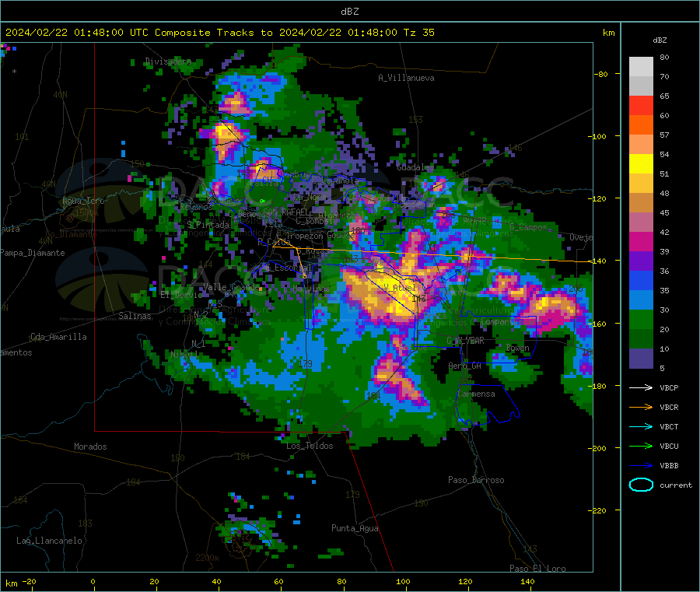Click the 'Valle_Grande' map label
The image size is (700, 592).
[231, 287]
